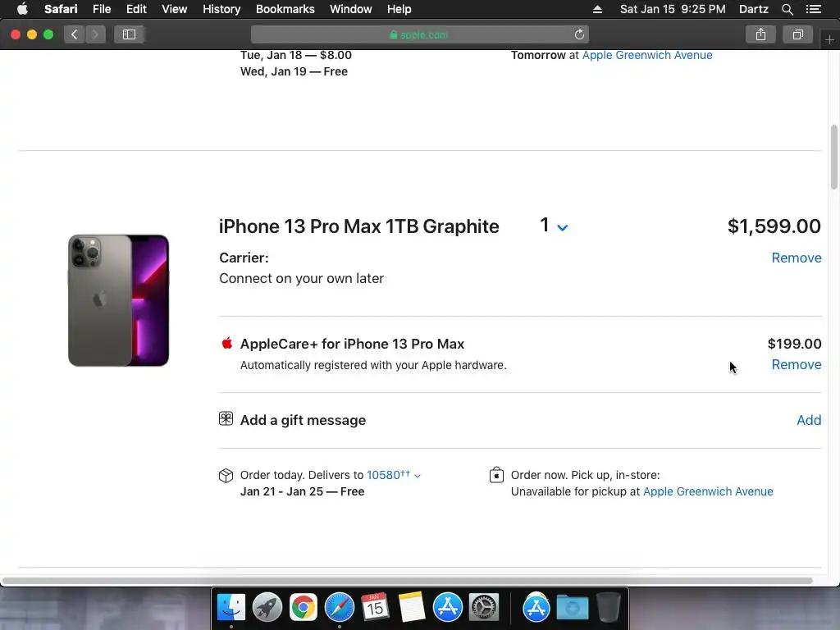Click 'Jan 21 - Jan 25 — Free' delivery text
The width and height of the screenshot is (840, 630).
point(302,491)
